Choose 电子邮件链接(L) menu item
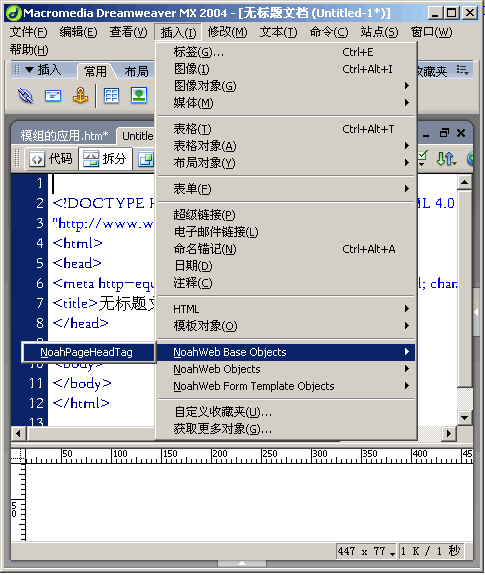Image resolution: width=485 pixels, height=575 pixels. pyautogui.click(x=287, y=232)
